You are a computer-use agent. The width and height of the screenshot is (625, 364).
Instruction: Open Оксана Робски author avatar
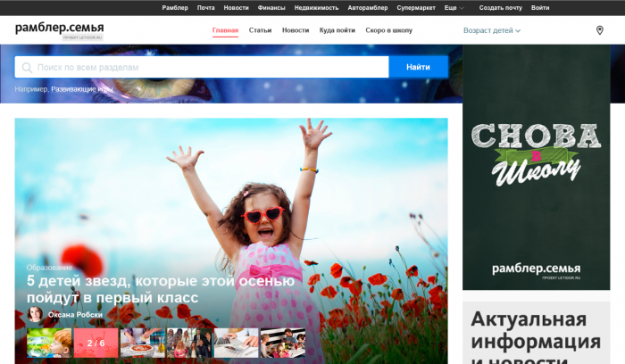35,314
